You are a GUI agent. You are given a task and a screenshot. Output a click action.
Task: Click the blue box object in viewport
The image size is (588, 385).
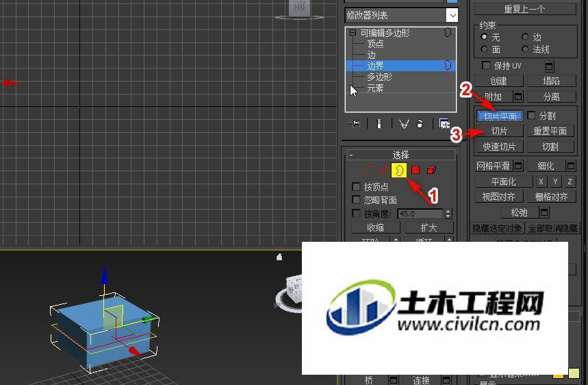(105, 330)
